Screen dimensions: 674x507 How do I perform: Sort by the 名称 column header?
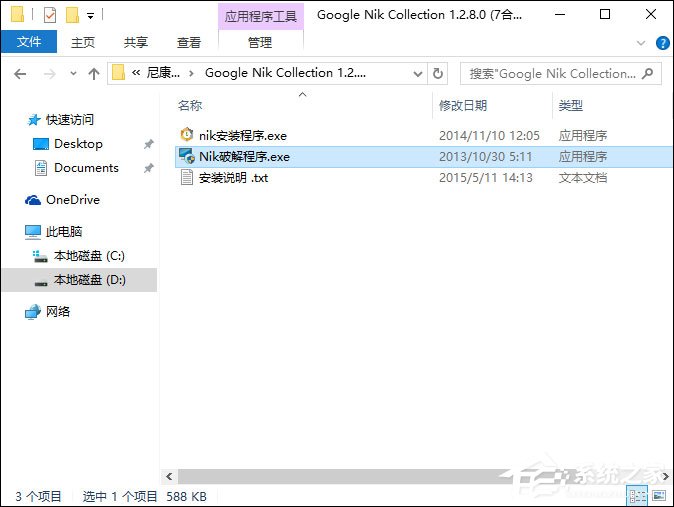[x=190, y=105]
